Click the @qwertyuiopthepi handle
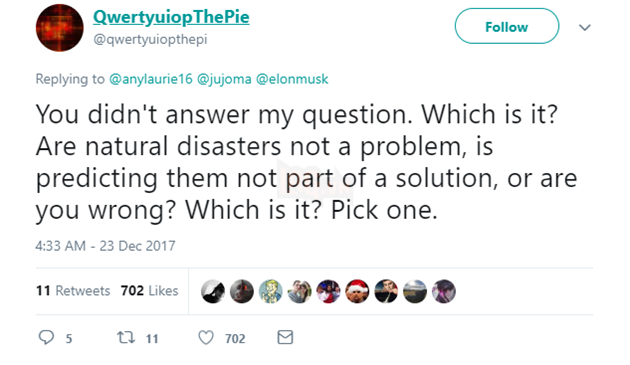 [x=150, y=39]
